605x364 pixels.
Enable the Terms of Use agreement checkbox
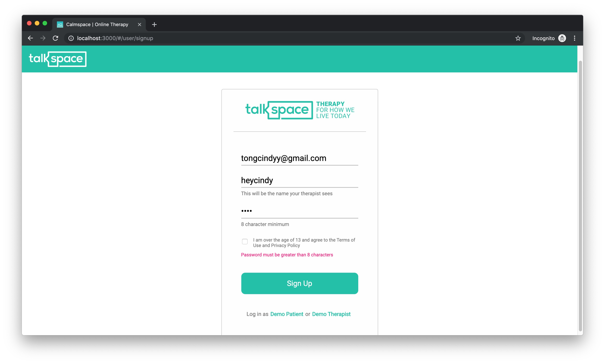(x=244, y=241)
